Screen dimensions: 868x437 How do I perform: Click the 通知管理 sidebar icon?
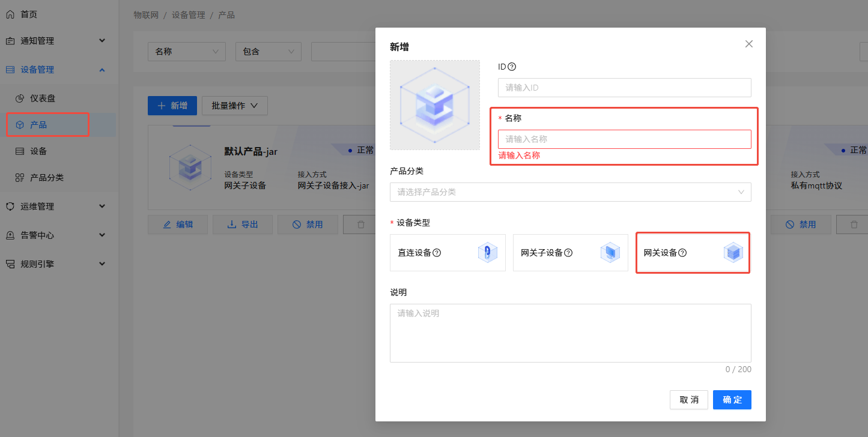[10, 41]
